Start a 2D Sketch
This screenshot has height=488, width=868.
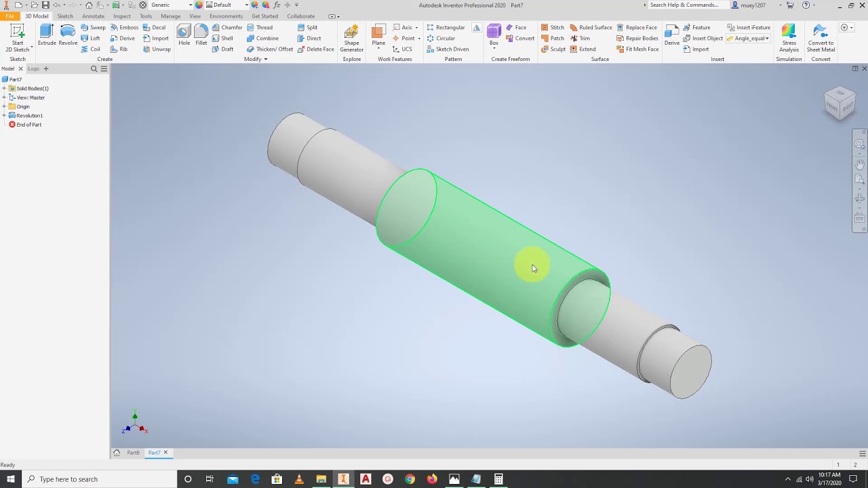tap(18, 38)
